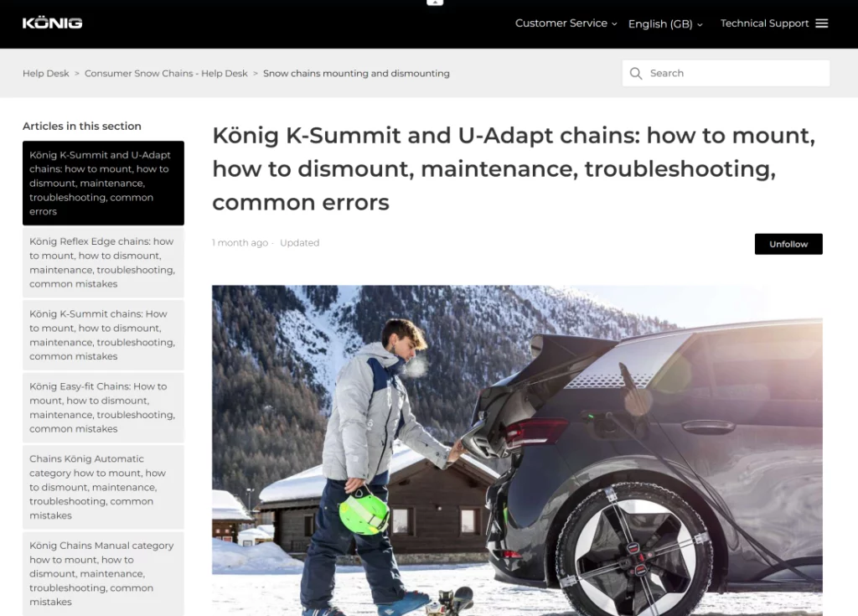The height and width of the screenshot is (616, 858).
Task: Click into the Search field
Action: (726, 74)
